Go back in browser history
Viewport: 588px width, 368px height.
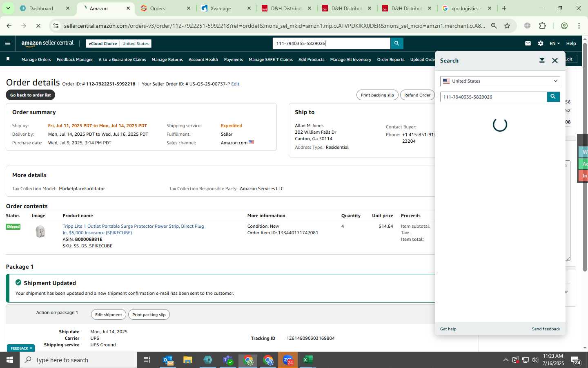click(9, 26)
